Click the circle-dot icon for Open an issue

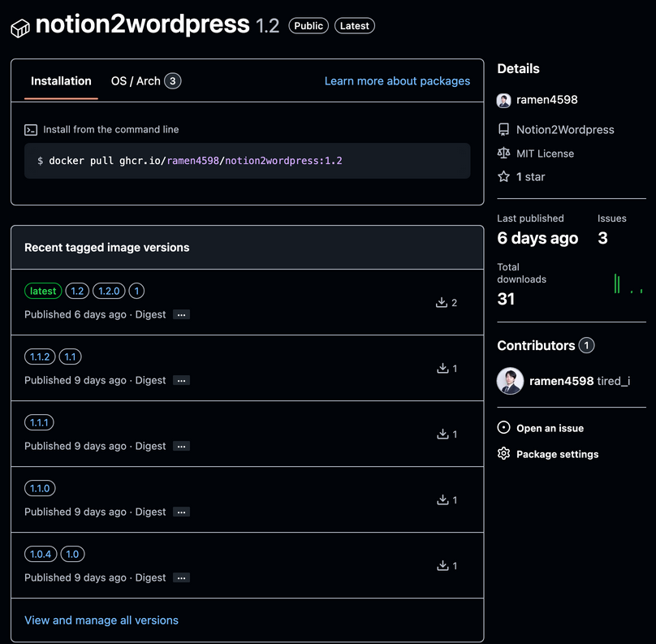click(x=503, y=428)
